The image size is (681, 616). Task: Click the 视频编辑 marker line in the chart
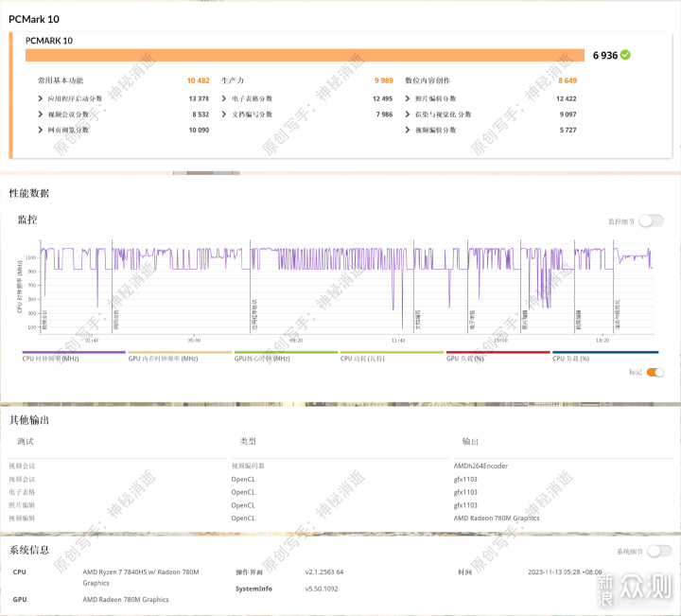click(575, 287)
